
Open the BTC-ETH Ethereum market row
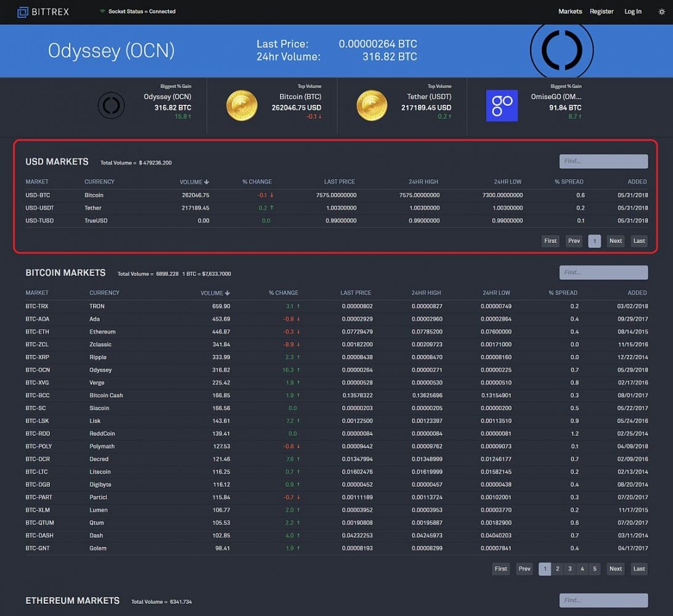102,331
